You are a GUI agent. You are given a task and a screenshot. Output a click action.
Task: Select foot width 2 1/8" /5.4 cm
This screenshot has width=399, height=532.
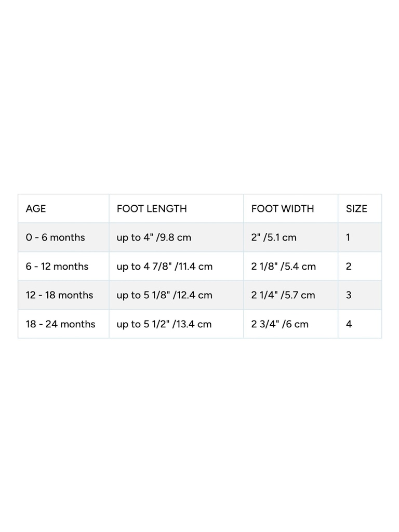[284, 267]
